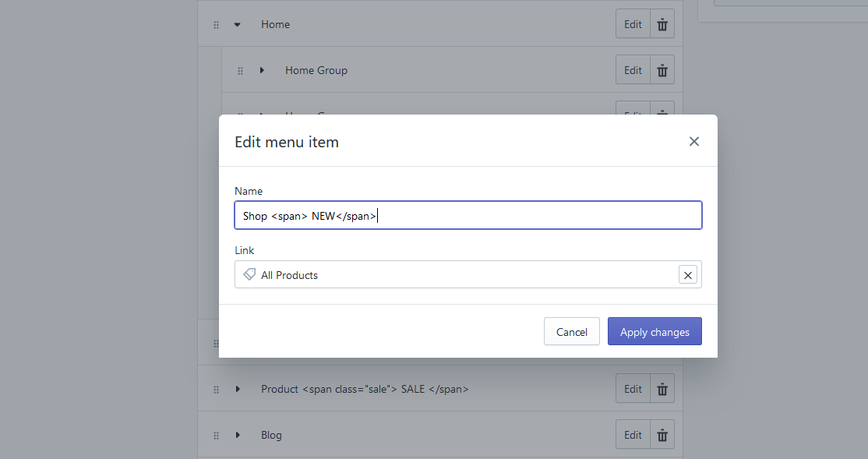Delete the Blog menu item
Viewport: 868px width, 459px height.
click(662, 435)
